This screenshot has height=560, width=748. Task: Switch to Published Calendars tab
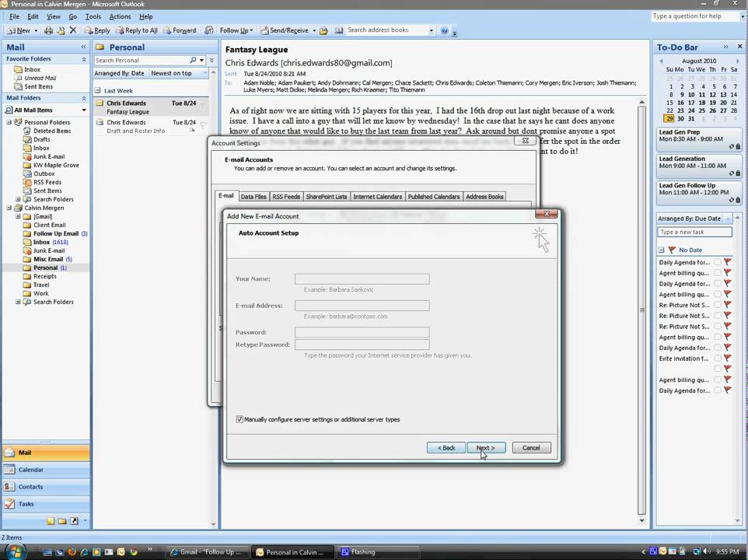coord(434,197)
